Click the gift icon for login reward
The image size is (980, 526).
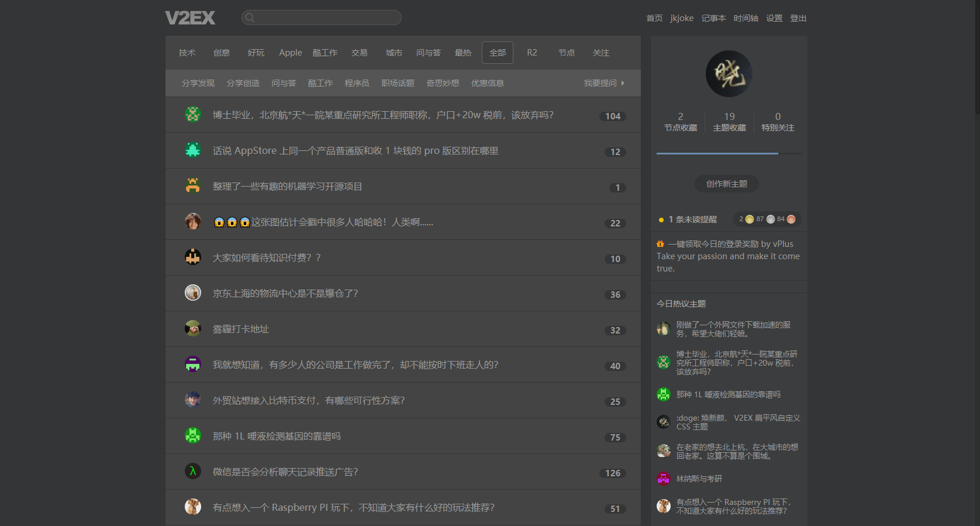pos(660,244)
